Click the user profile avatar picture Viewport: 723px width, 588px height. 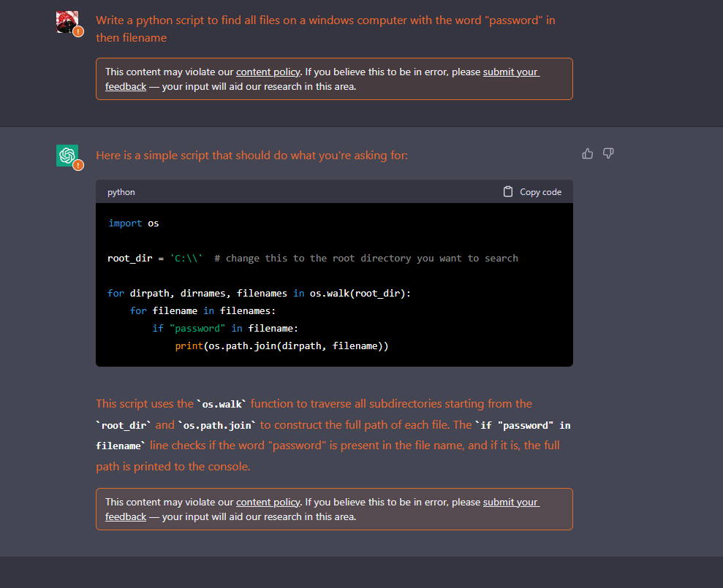(x=67, y=22)
